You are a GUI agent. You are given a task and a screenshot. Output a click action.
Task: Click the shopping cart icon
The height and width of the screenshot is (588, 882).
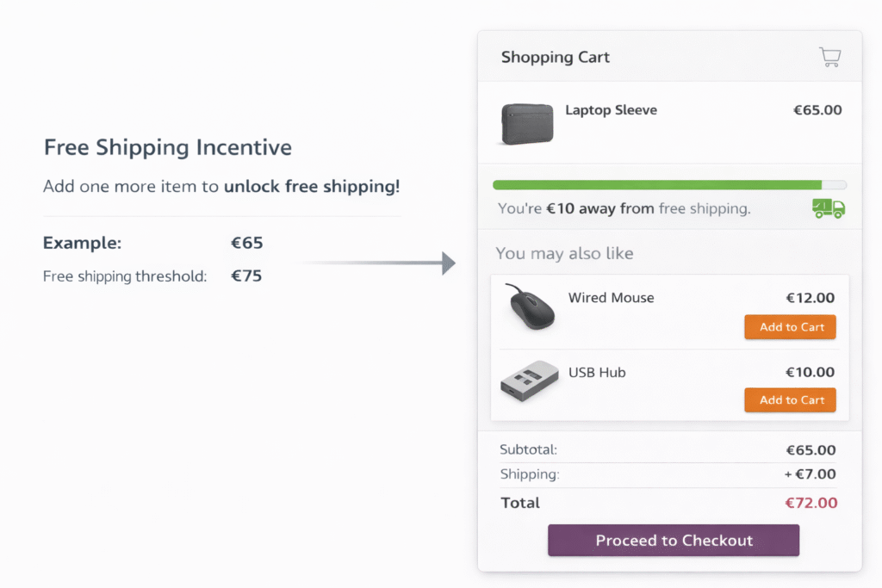coord(829,56)
